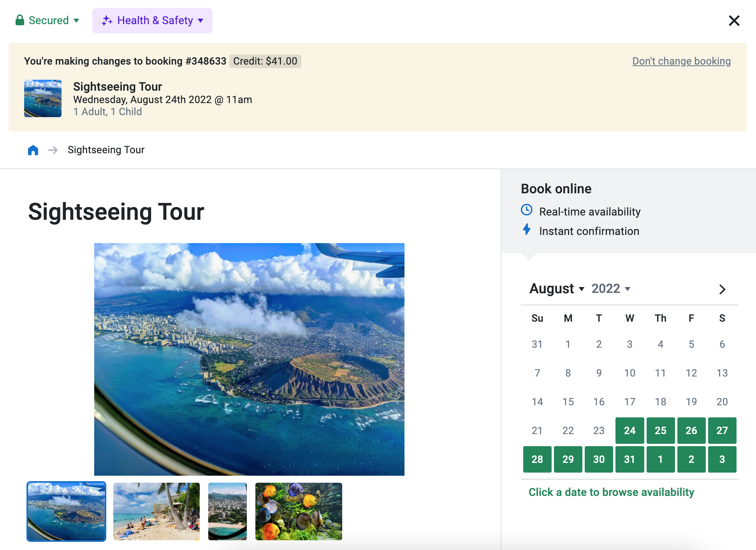Select the green September 1 date cell
The height and width of the screenshot is (550, 756).
[660, 459]
